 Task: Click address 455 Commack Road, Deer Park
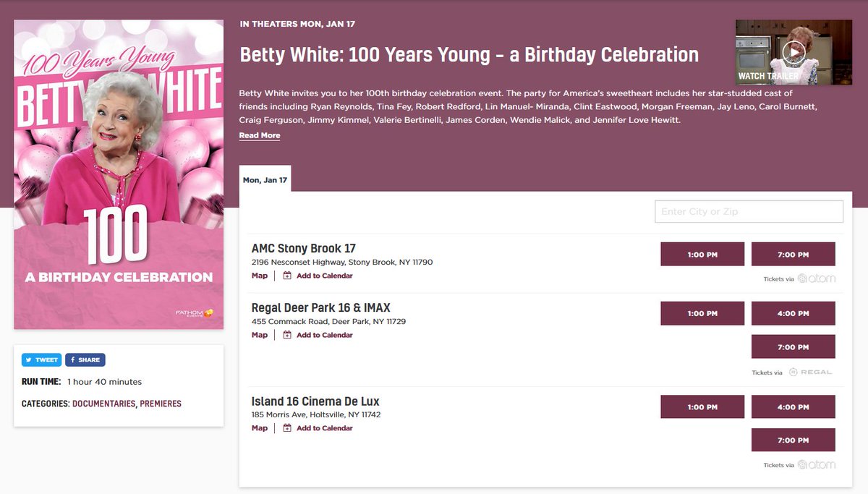point(329,321)
